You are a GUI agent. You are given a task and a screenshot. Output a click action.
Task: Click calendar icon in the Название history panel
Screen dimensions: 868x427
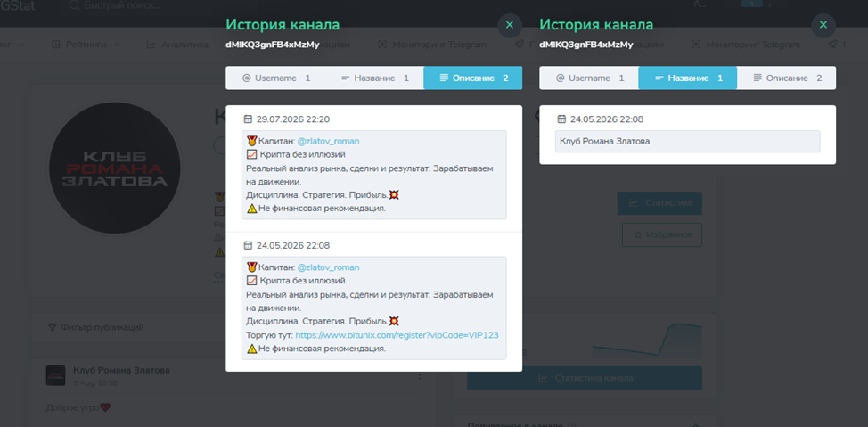coord(561,119)
